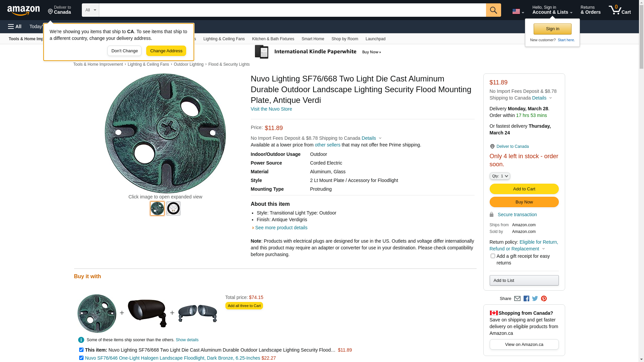
Task: Click the Amazon logo
Action: point(23,10)
